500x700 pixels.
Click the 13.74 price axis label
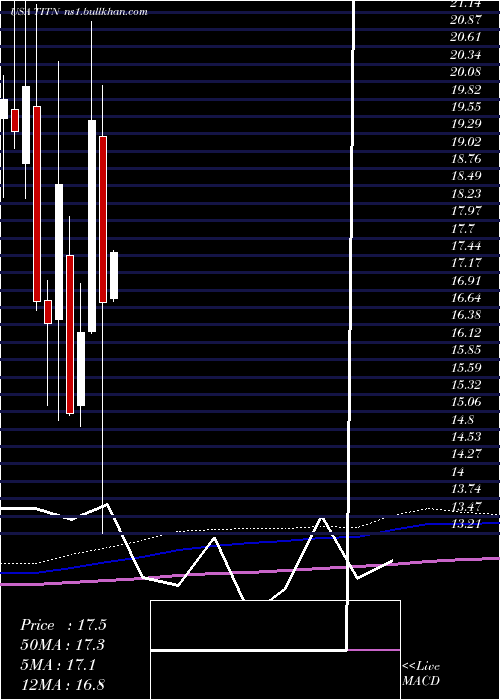(466, 489)
